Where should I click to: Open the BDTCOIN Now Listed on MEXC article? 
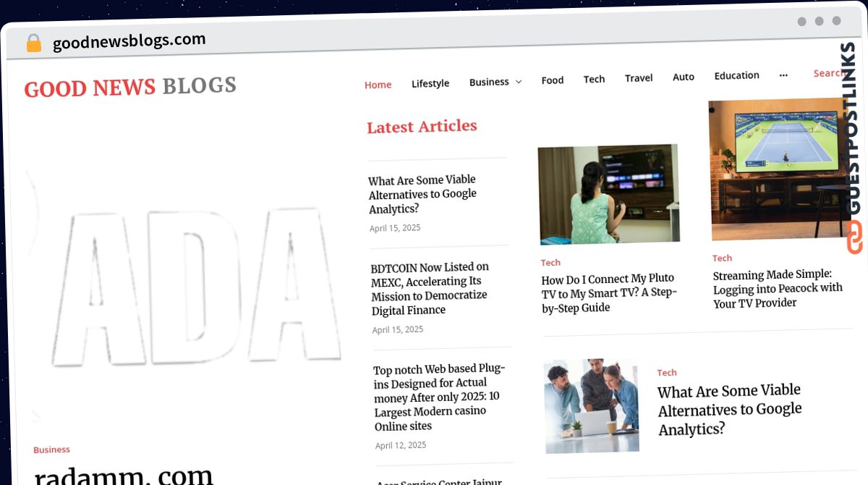point(430,289)
